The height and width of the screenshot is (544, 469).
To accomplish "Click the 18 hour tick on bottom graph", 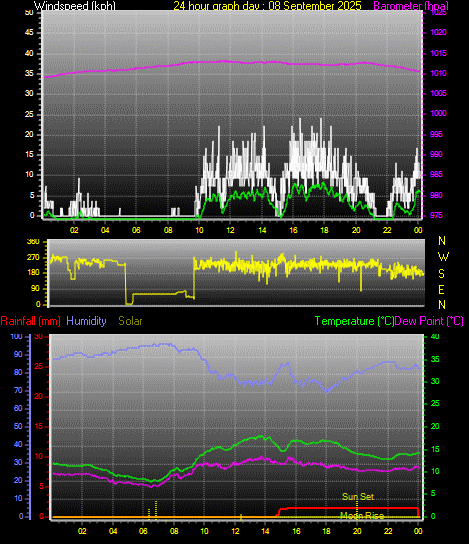I will pyautogui.click(x=326, y=531).
